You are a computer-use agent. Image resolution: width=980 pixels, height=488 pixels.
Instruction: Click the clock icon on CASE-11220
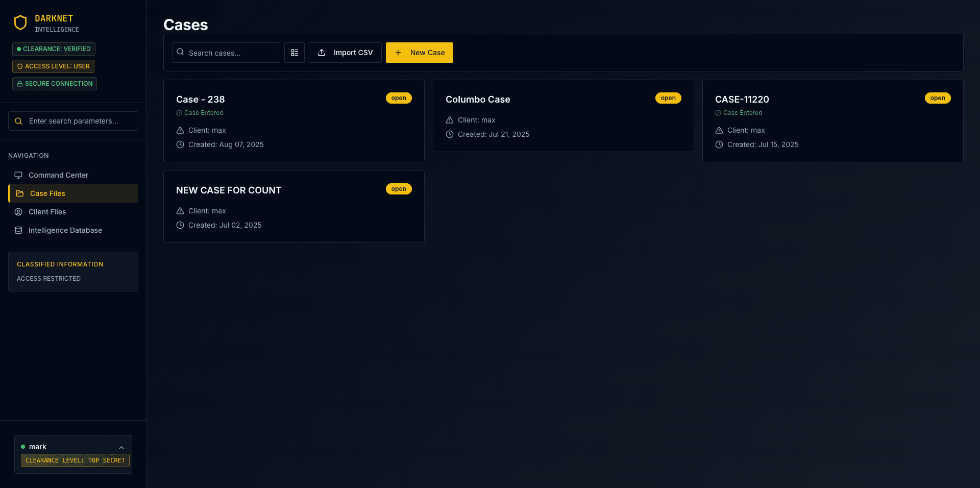[719, 144]
